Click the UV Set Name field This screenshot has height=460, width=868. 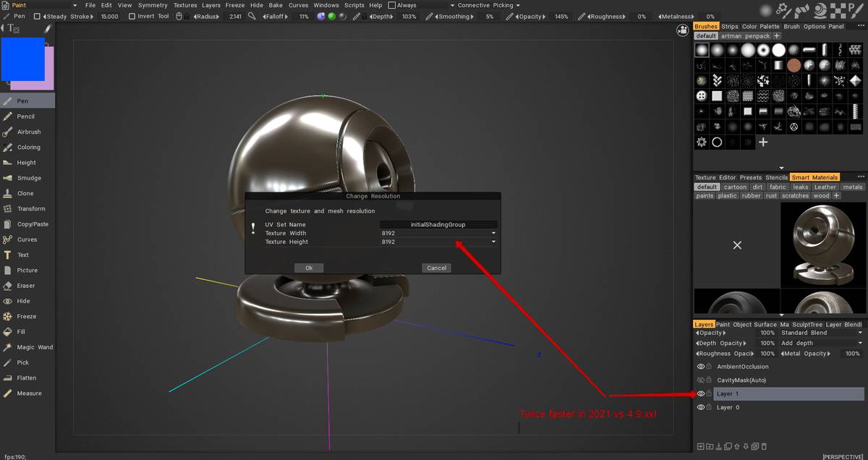click(438, 224)
